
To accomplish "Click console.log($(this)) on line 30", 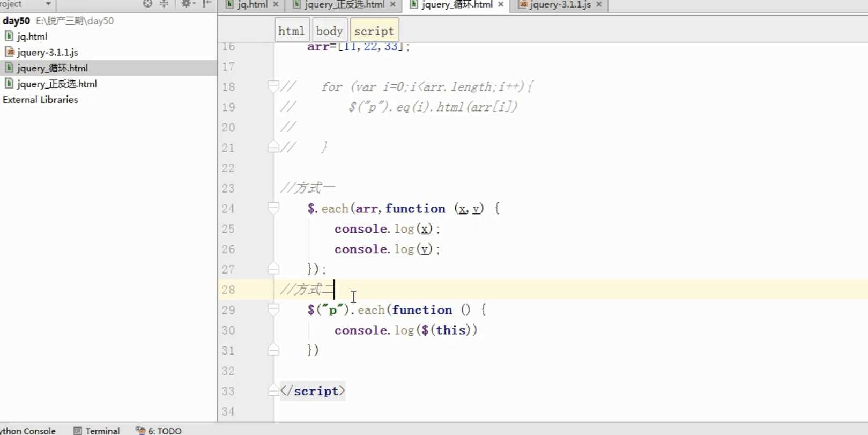I will coord(406,330).
